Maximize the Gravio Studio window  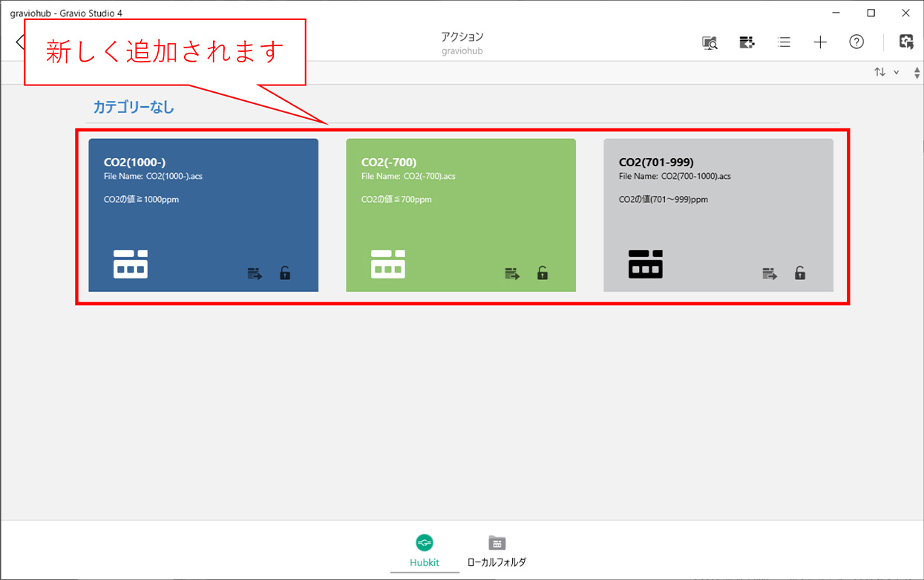pyautogui.click(x=871, y=13)
